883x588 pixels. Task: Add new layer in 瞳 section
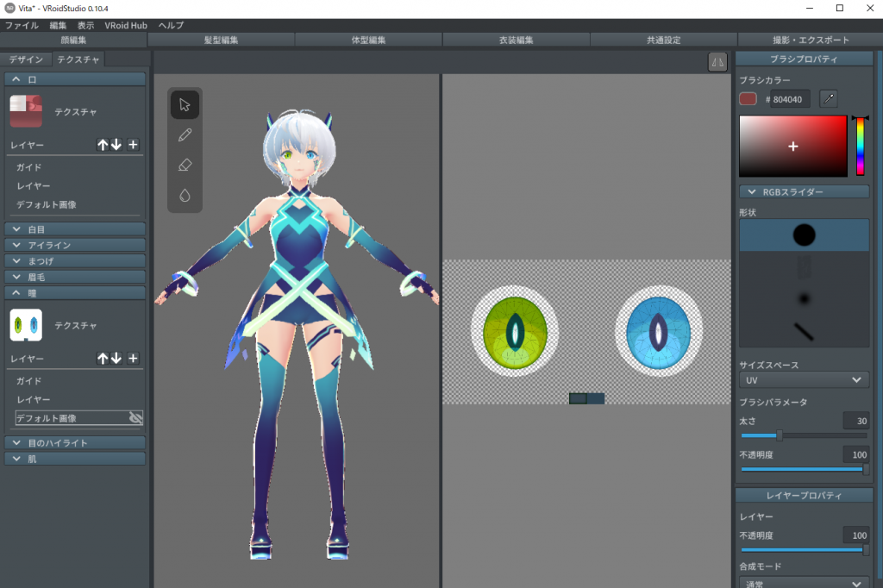(133, 359)
